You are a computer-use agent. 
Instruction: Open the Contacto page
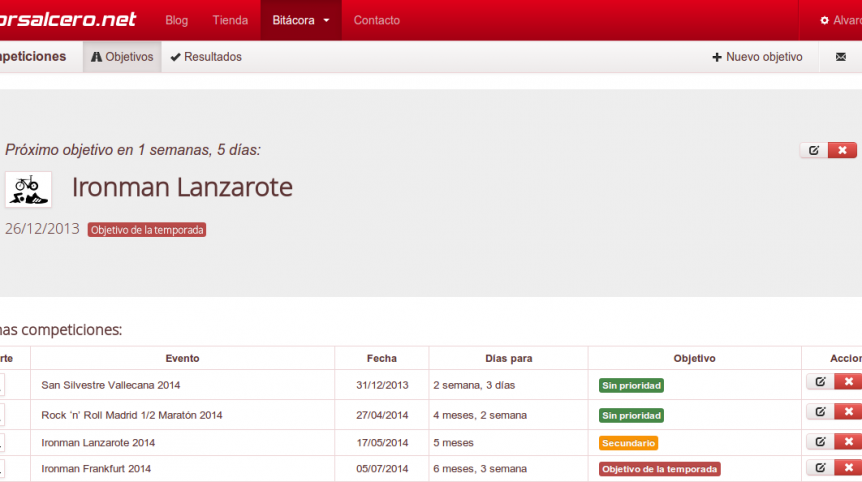pos(377,20)
